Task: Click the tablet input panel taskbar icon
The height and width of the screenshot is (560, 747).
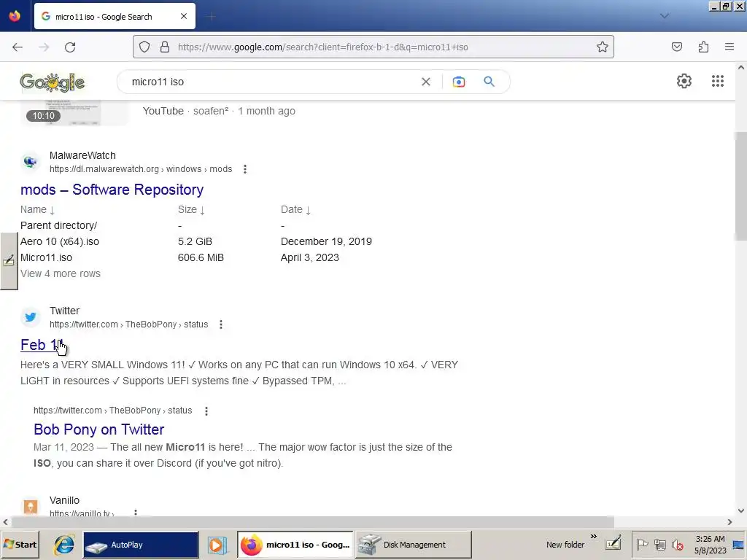Action: (x=613, y=543)
